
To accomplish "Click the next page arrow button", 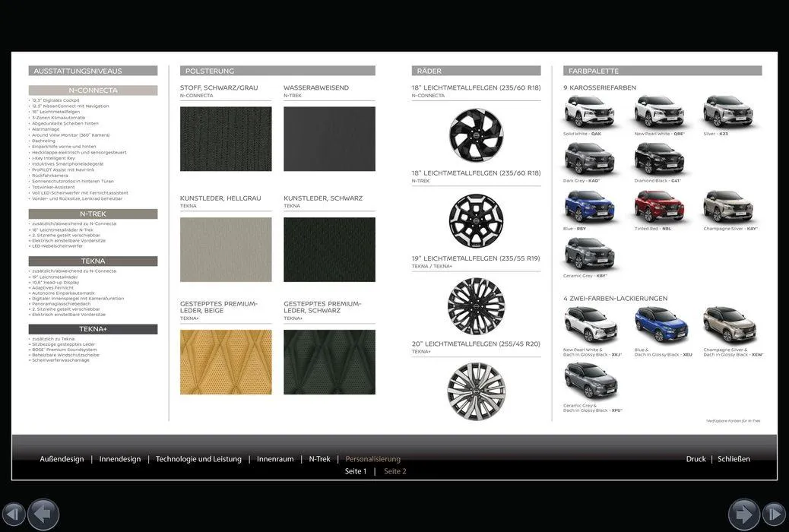I will coord(743,515).
